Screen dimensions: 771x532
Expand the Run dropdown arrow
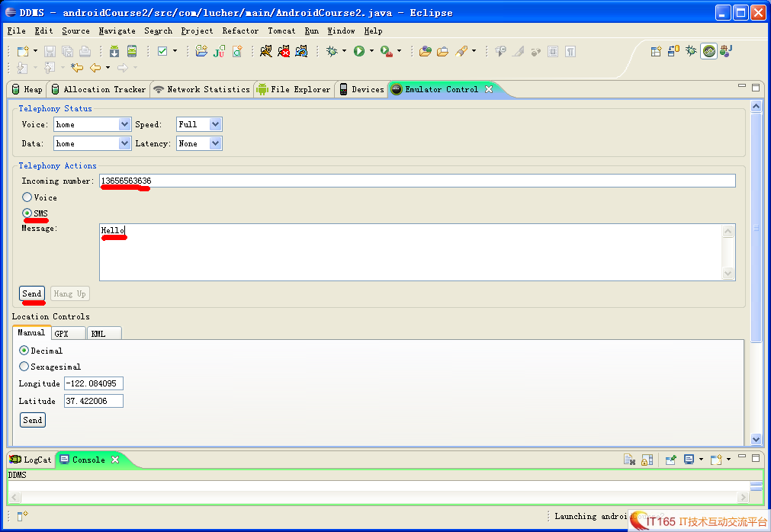pos(371,51)
